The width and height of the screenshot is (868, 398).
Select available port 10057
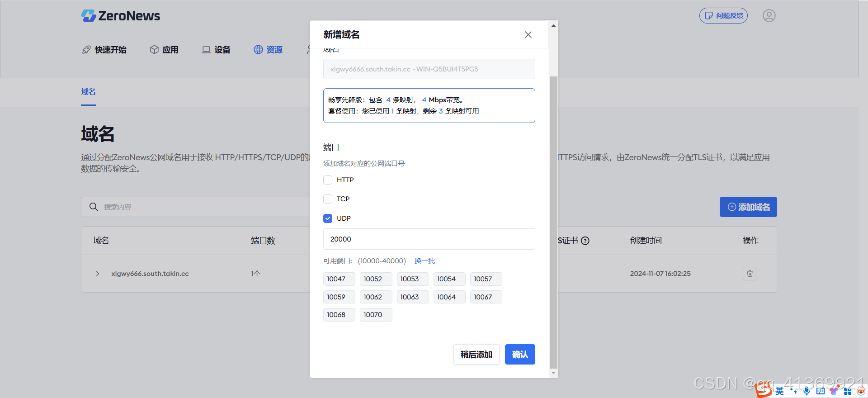[x=486, y=279]
